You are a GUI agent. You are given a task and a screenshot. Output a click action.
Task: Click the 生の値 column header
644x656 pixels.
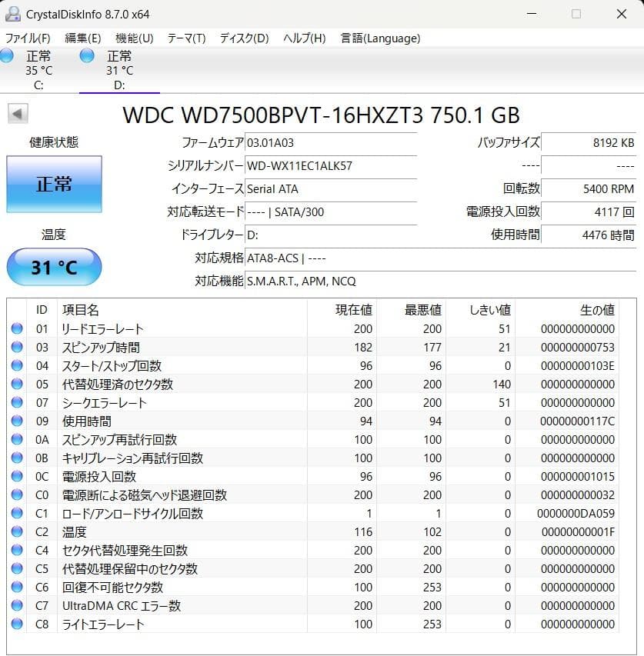pyautogui.click(x=596, y=310)
